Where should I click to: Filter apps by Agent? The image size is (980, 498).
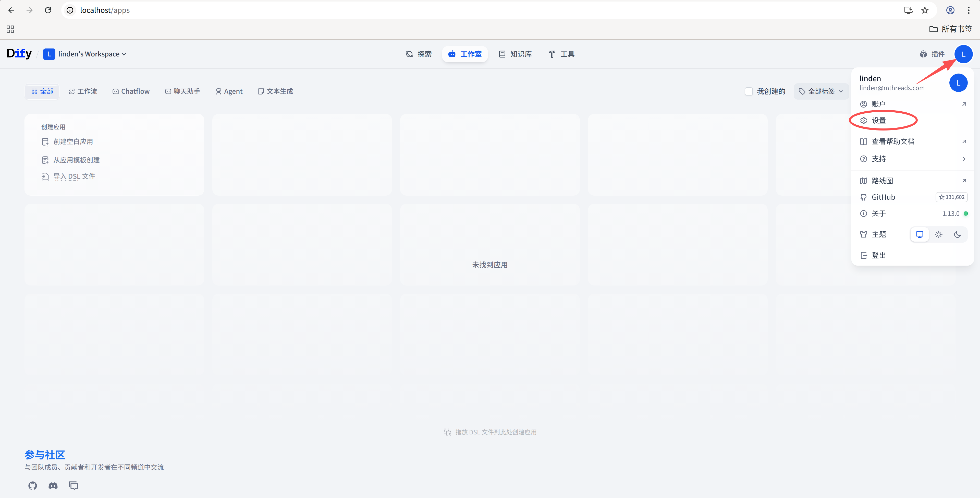pyautogui.click(x=229, y=91)
